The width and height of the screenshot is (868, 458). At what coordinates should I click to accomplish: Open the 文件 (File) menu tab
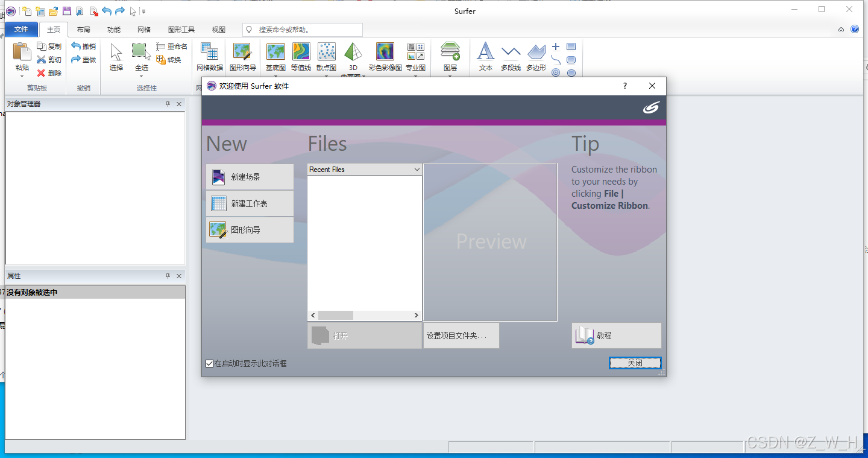[x=21, y=30]
